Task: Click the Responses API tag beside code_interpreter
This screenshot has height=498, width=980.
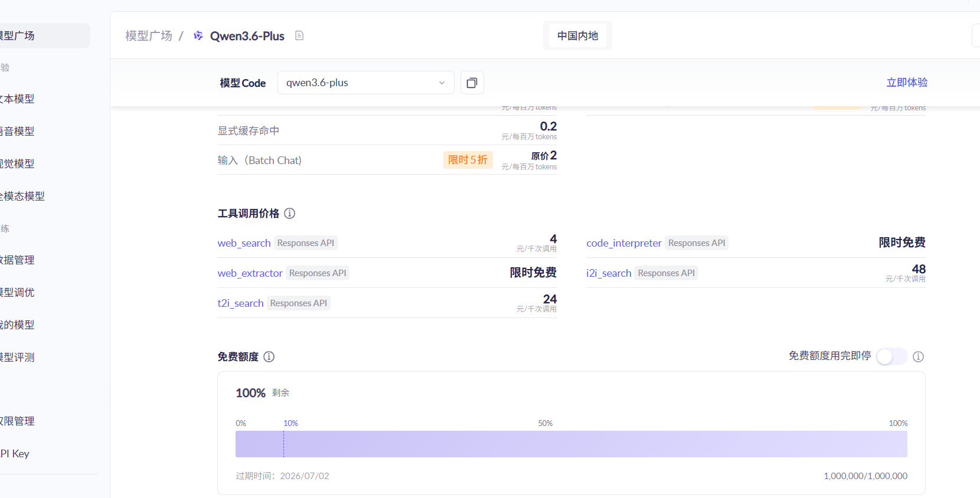Action: coord(697,243)
